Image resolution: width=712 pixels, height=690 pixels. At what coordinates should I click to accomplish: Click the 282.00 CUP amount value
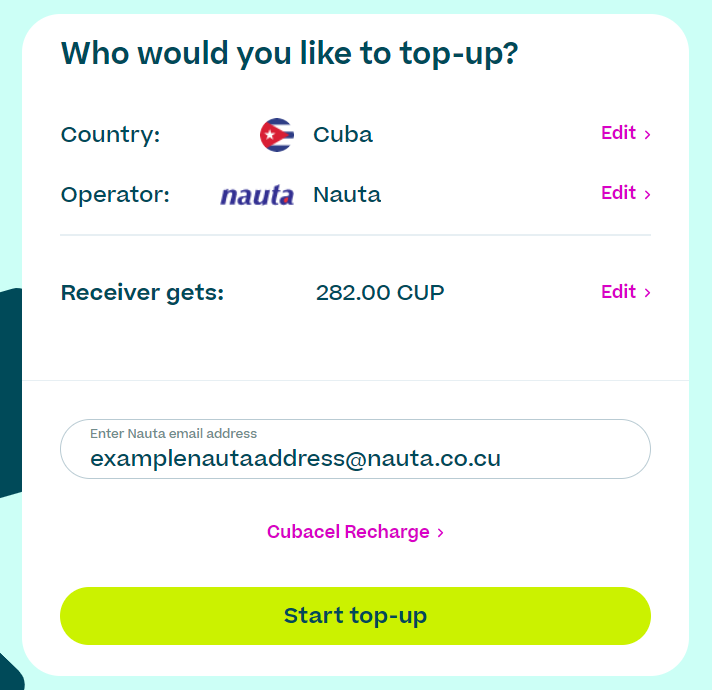pos(380,293)
